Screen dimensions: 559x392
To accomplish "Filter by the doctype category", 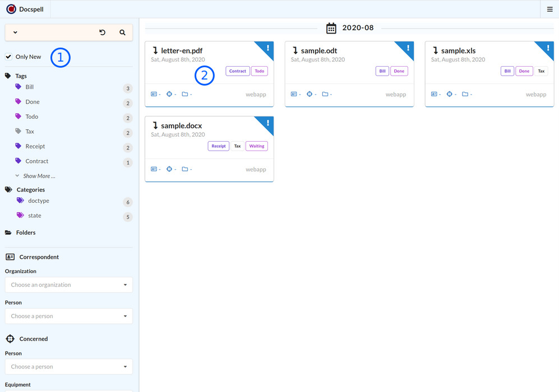I will [38, 200].
